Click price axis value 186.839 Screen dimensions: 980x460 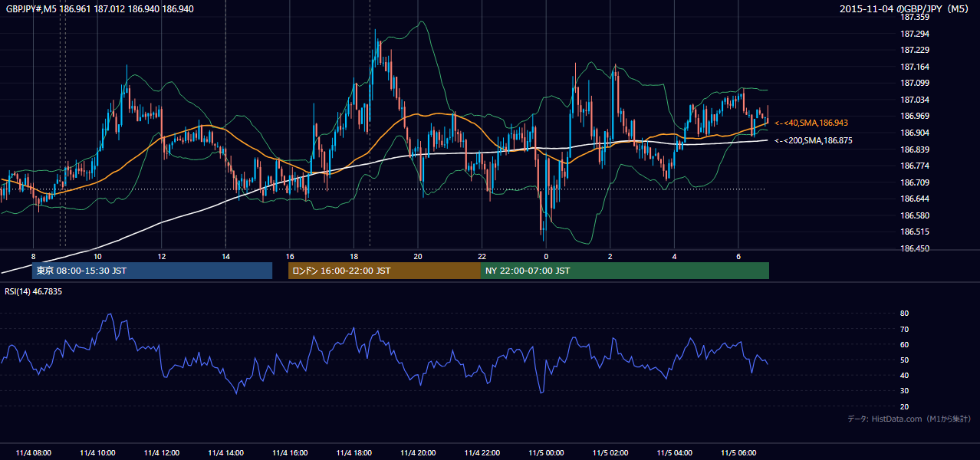[x=913, y=149]
